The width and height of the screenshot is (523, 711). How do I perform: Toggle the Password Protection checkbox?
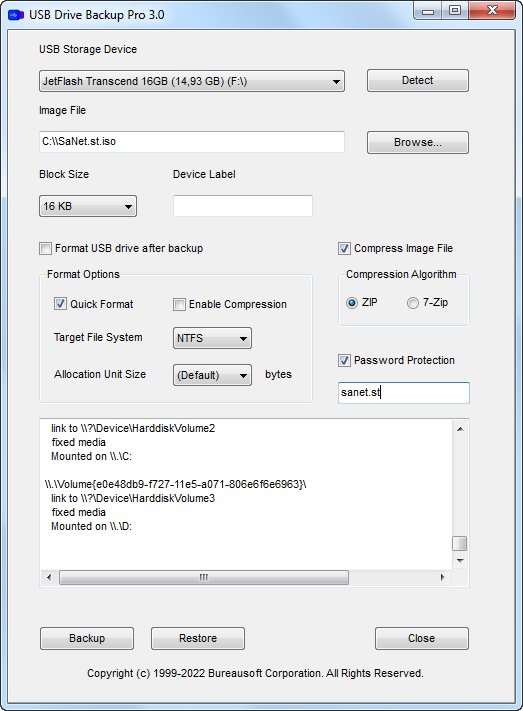point(344,360)
